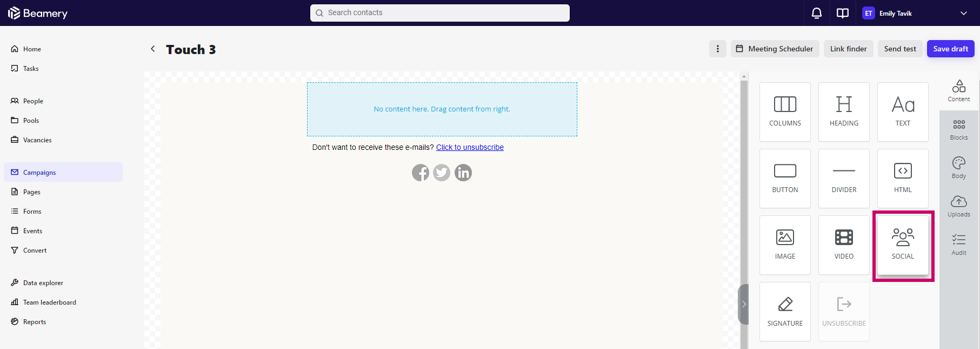980x349 pixels.
Task: Select the Columns content block
Action: click(x=785, y=112)
